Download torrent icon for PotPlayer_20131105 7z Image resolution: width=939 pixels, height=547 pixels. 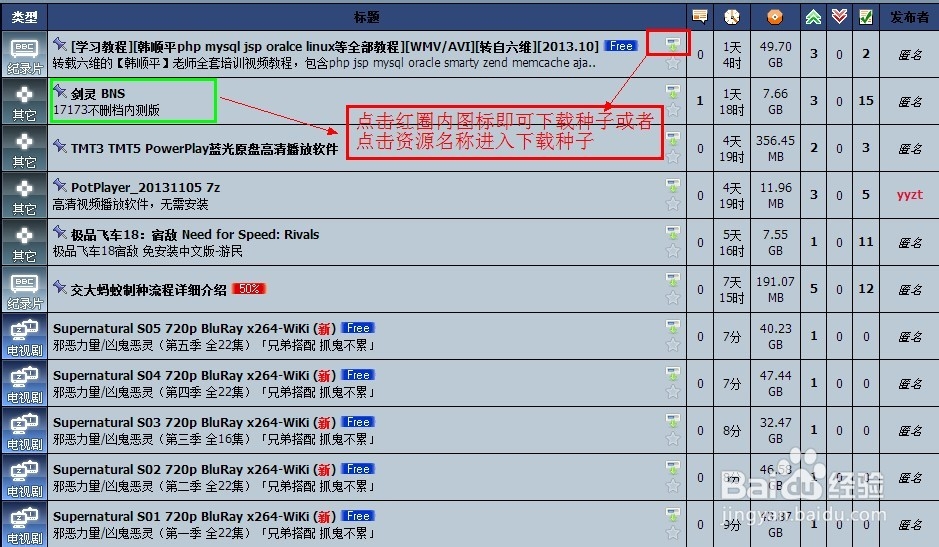pos(673,186)
